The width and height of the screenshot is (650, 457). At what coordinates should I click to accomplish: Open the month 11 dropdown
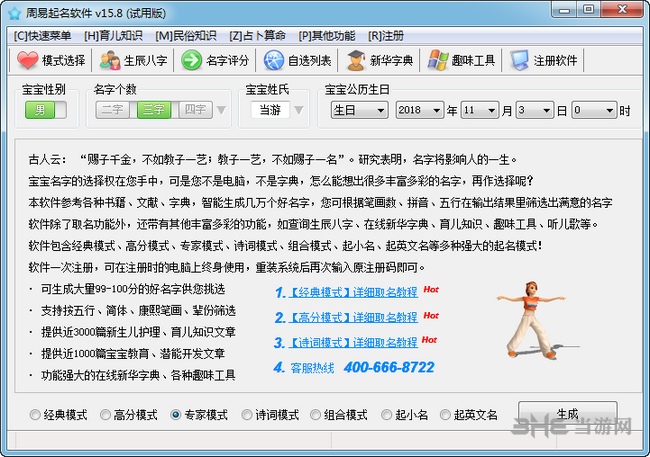480,110
